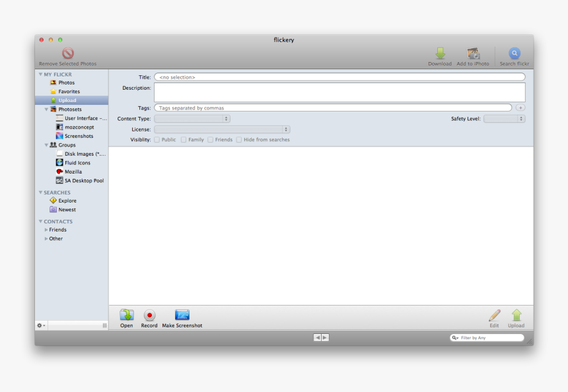Toggle the Family visibility checkbox
This screenshot has height=392, width=568.
[x=184, y=140]
